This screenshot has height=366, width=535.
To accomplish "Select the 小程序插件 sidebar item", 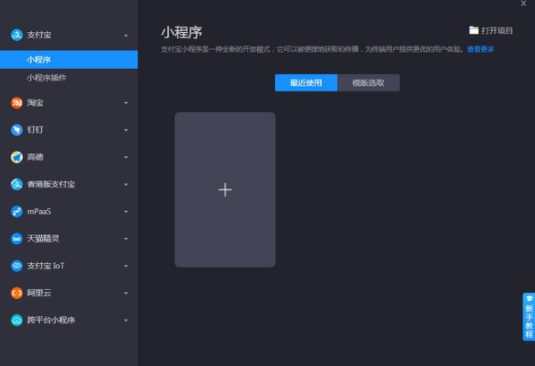I will click(x=69, y=78).
